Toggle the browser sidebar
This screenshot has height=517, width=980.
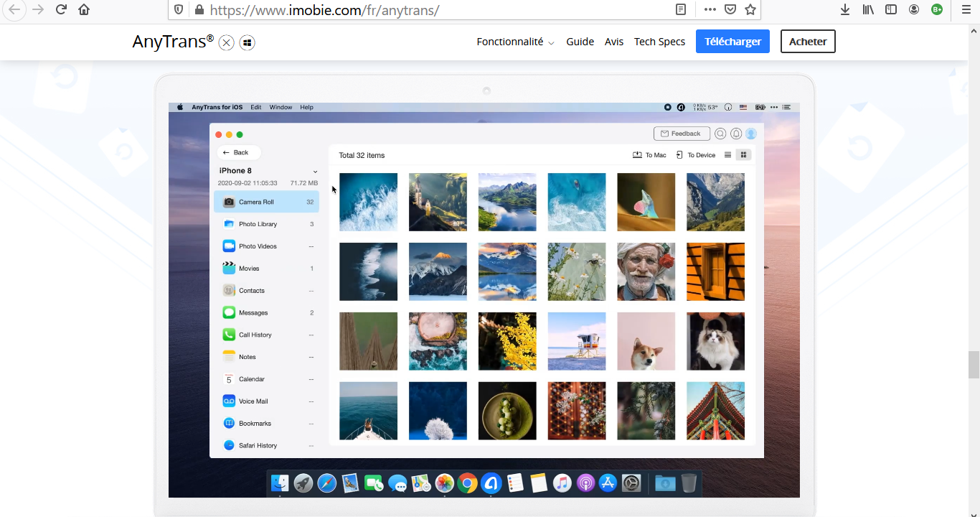click(x=891, y=9)
